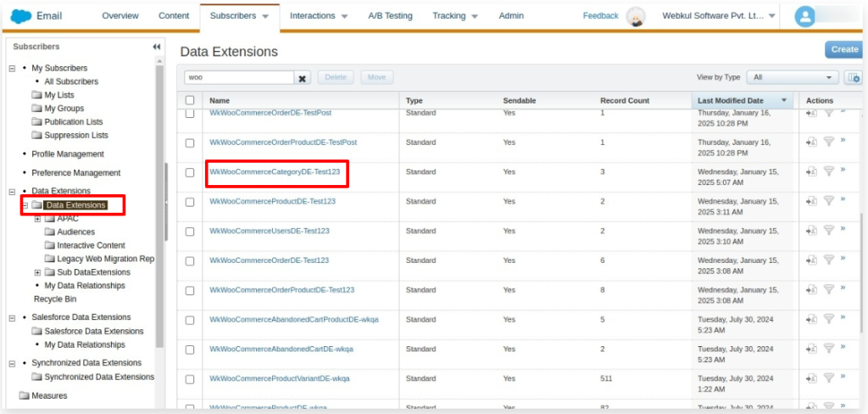
Task: Click the Salesforce cloud logo
Action: click(21, 15)
